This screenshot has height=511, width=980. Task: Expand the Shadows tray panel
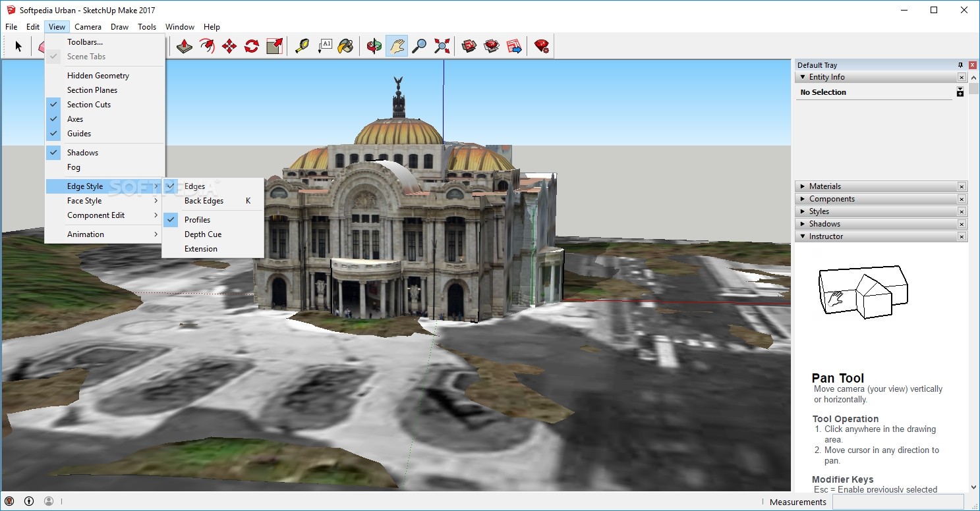click(803, 224)
